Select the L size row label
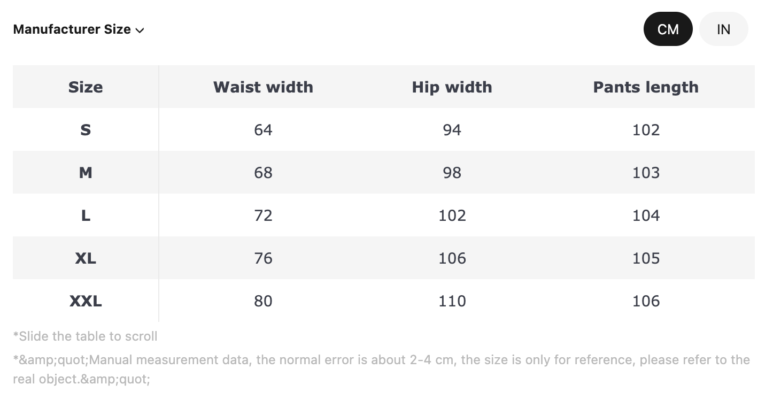773x400 pixels. [85, 216]
